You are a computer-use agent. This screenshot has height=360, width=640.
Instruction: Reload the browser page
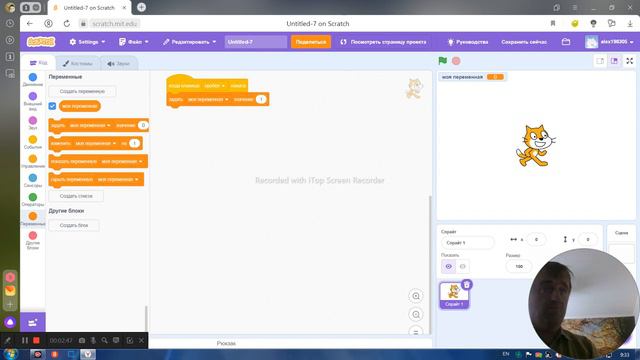67,24
